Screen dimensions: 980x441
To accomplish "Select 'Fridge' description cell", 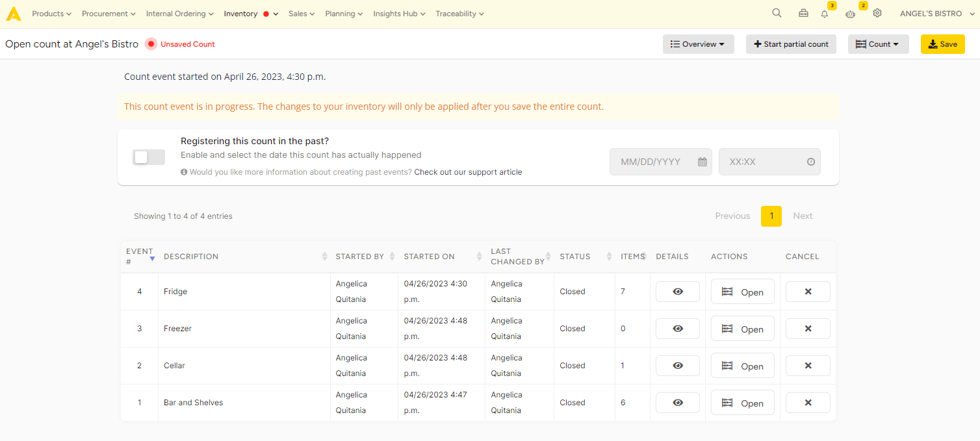I will [244, 292].
